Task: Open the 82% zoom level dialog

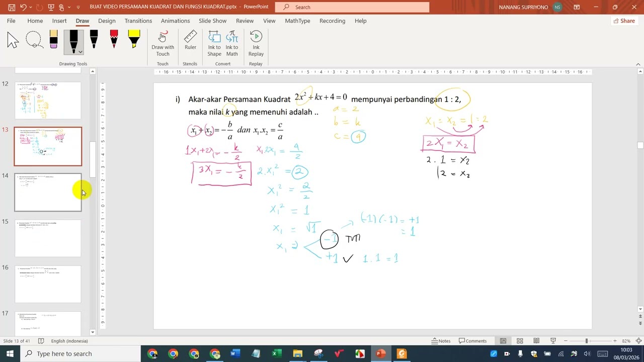Action: [x=626, y=341]
